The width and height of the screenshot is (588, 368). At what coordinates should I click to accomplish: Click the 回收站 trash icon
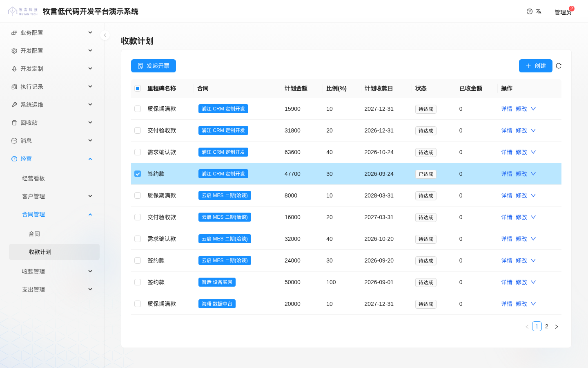click(x=14, y=123)
